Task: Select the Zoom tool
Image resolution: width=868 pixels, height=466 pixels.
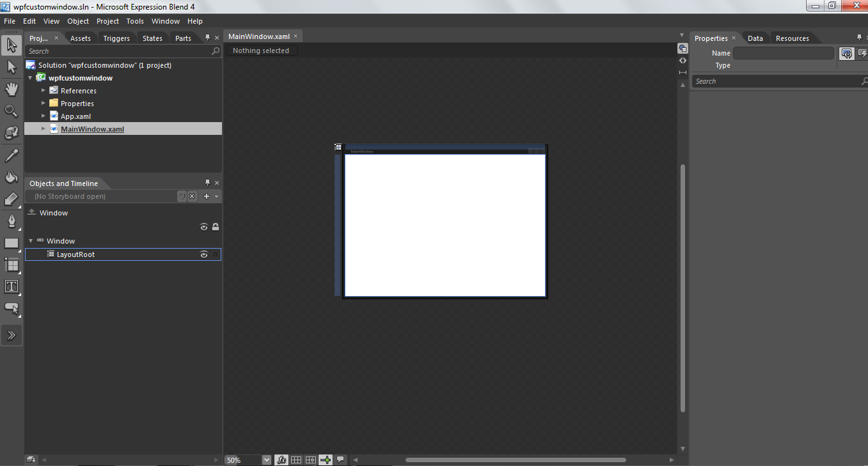Action: coord(11,110)
